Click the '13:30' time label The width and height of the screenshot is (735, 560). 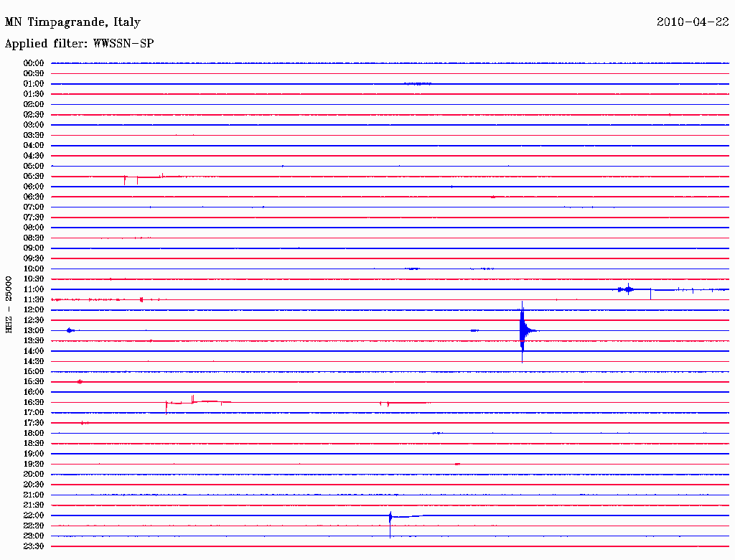click(x=34, y=340)
